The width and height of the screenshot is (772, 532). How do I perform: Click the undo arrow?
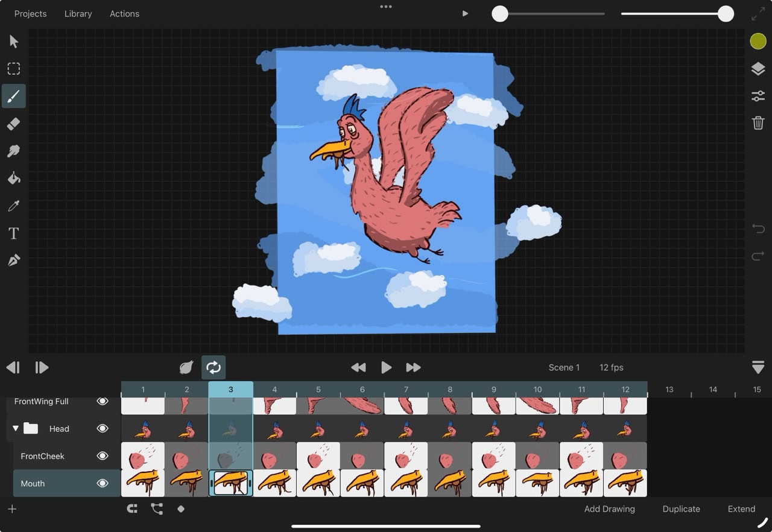pos(758,229)
